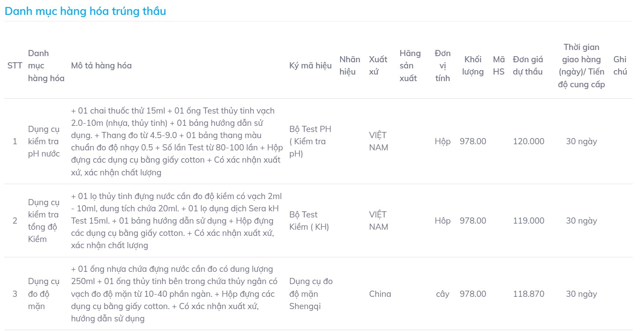Click the 'Đơn giá dự thầu' column header

pyautogui.click(x=528, y=66)
